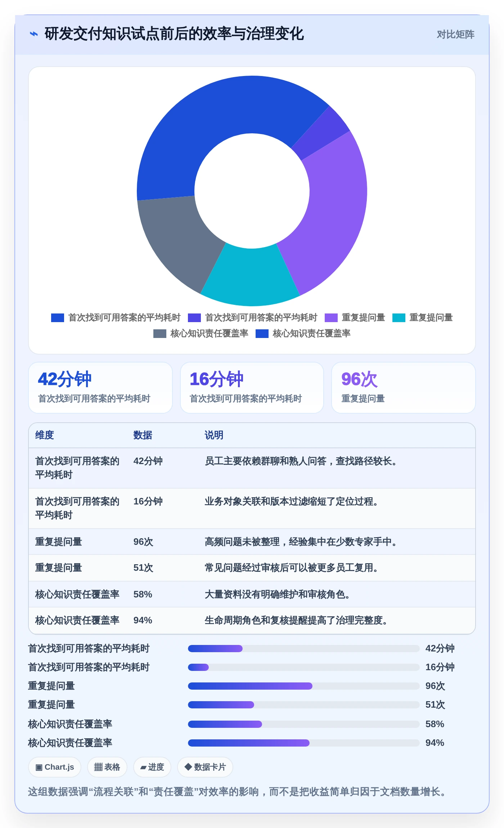Click the 数据 table column header
504x828 pixels.
click(x=143, y=435)
